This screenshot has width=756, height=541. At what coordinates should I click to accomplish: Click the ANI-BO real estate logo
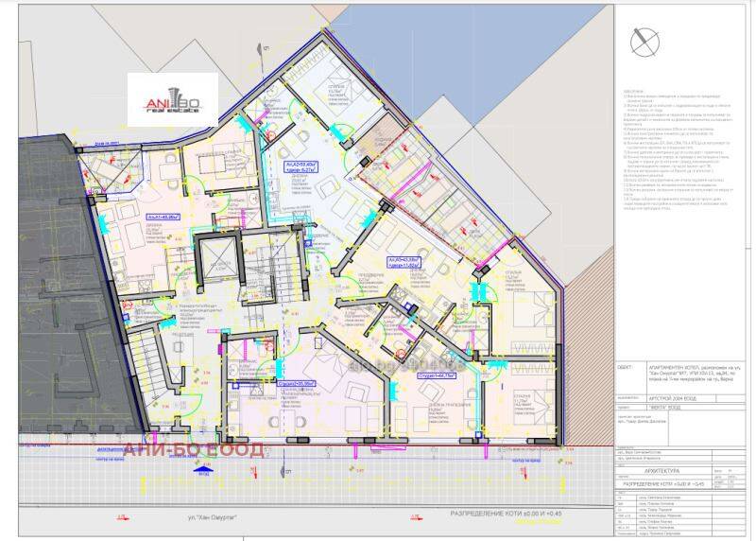tap(173, 100)
